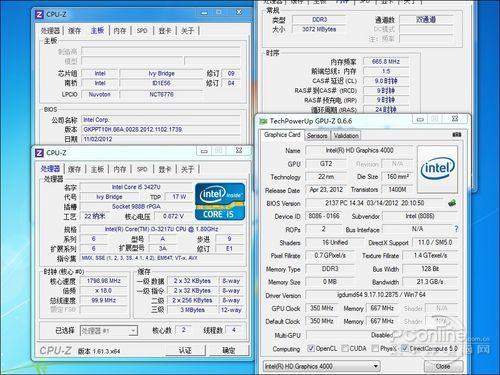Toggle the PhysX checkbox

pyautogui.click(x=375, y=348)
